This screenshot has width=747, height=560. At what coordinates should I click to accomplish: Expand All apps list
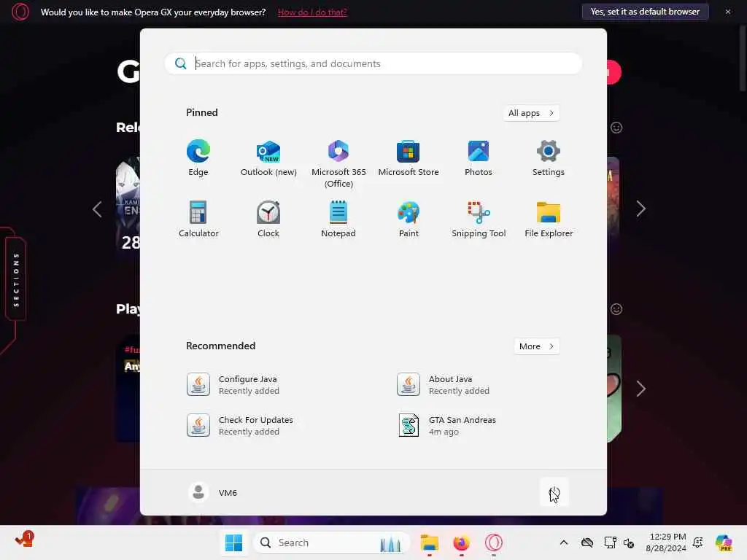(531, 113)
